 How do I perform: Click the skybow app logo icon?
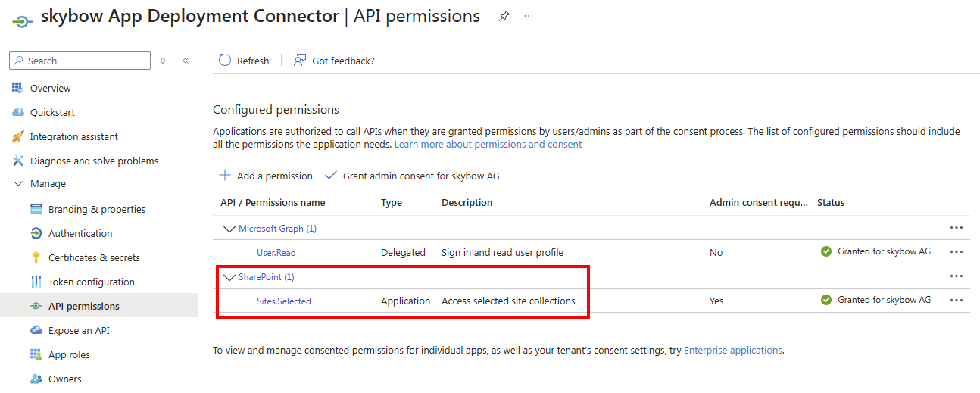pos(22,20)
